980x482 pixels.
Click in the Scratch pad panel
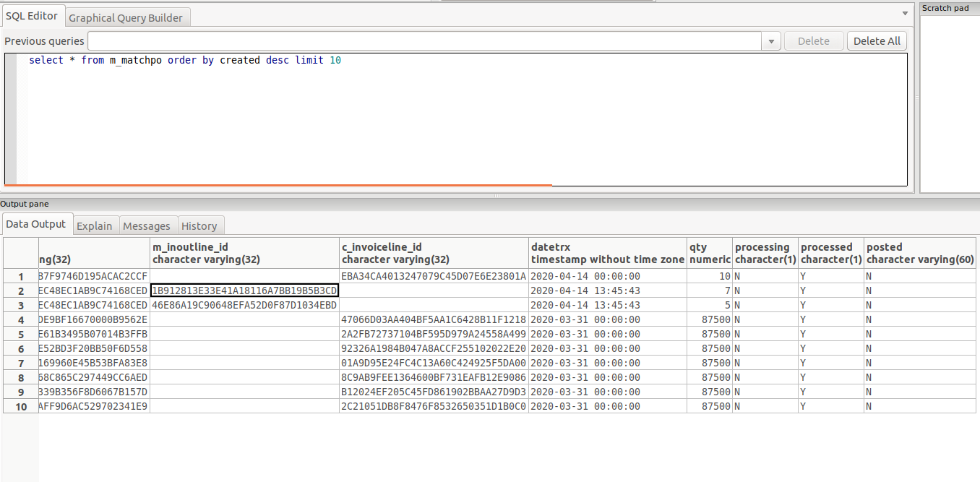point(949,101)
